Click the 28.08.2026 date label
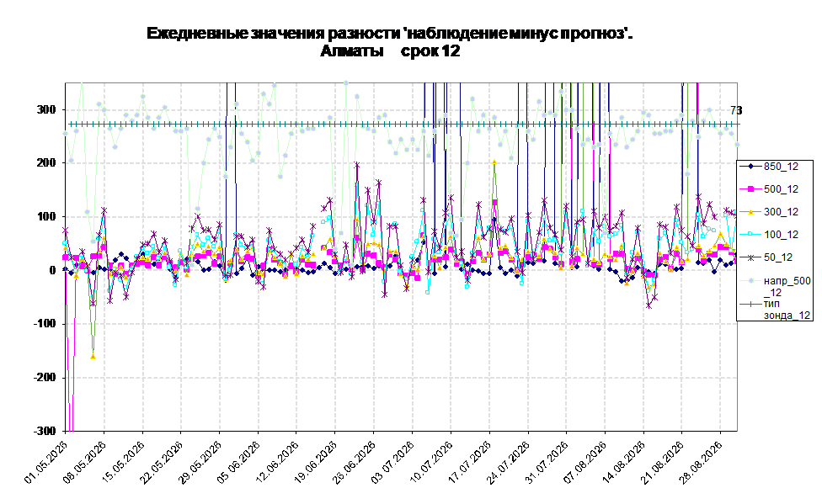 coord(702,462)
